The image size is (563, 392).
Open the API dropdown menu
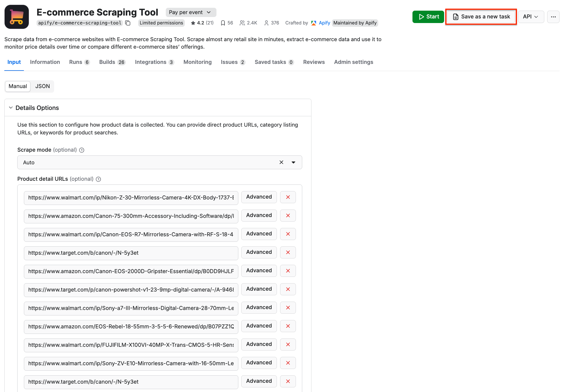pyautogui.click(x=531, y=17)
